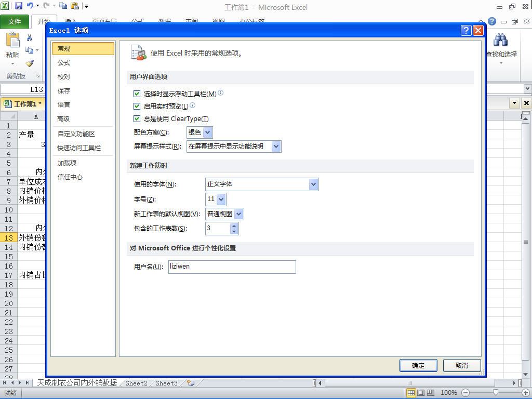This screenshot has height=399, width=532.
Task: Open the workbook tab list dropdown arrow
Action: tap(515, 103)
